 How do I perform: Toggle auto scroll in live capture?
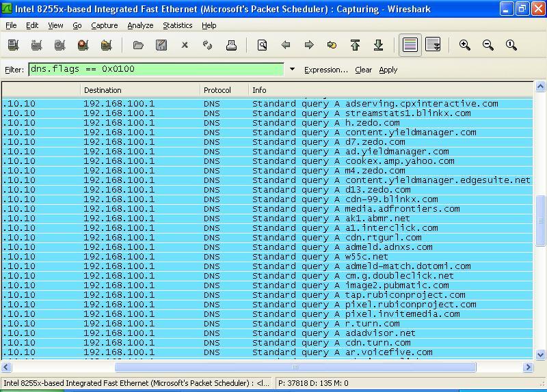click(433, 45)
